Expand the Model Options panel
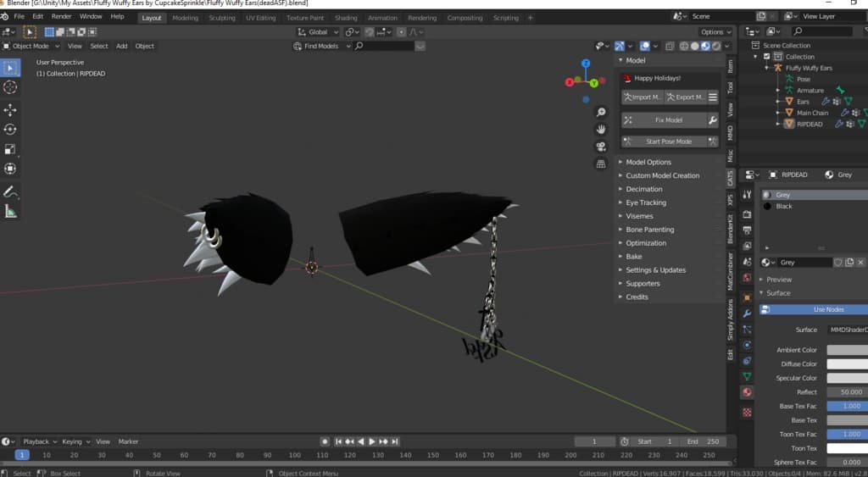This screenshot has width=868, height=477. 648,162
